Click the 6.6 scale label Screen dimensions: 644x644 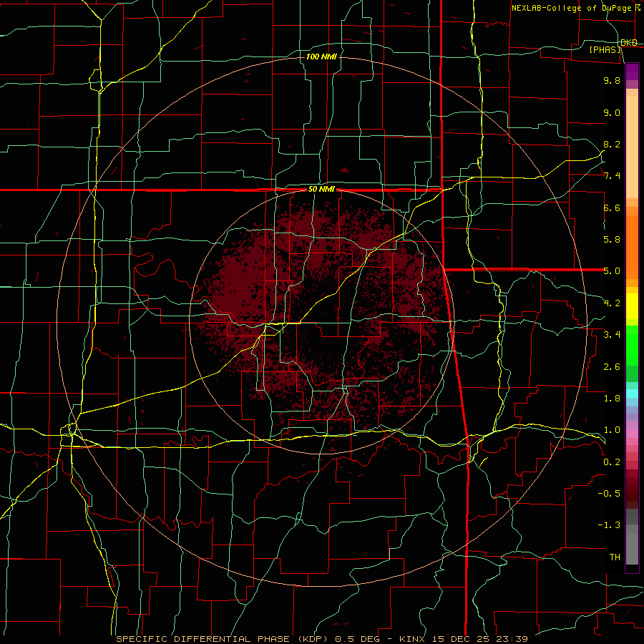612,208
